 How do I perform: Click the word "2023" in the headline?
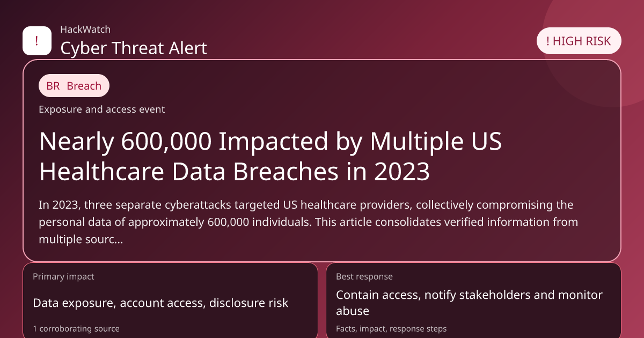402,172
